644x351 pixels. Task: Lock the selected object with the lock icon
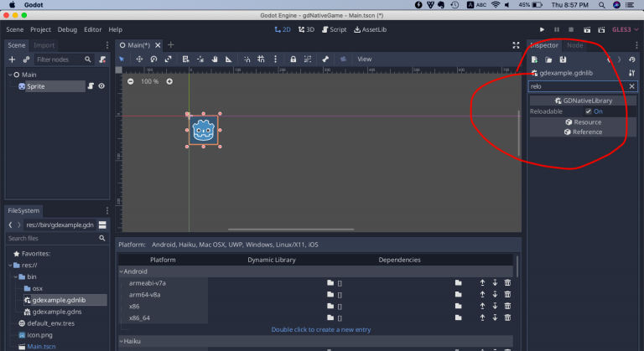[293, 59]
